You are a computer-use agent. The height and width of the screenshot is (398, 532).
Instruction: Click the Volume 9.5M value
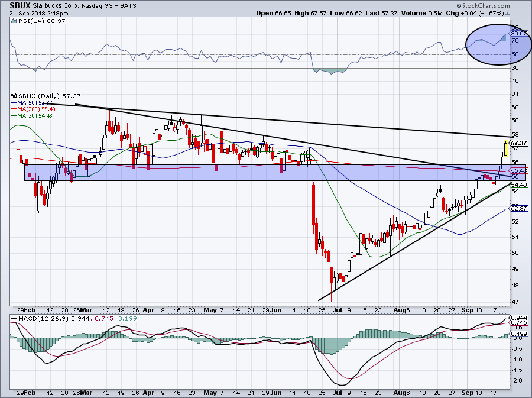coord(421,13)
